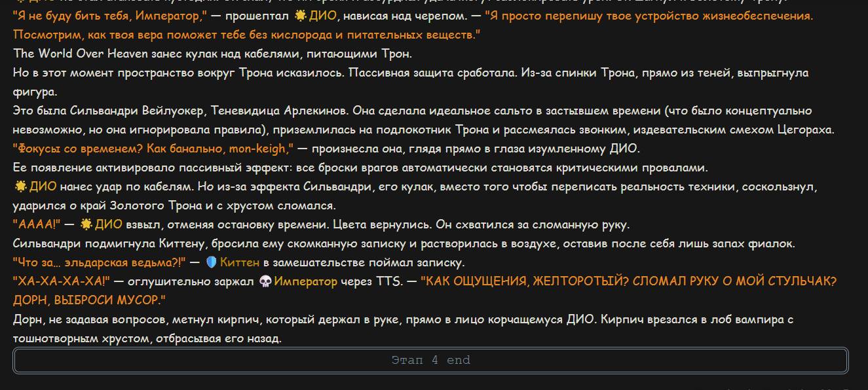Click the shield emoji before Киттен
This screenshot has width=868, height=390.
(211, 263)
